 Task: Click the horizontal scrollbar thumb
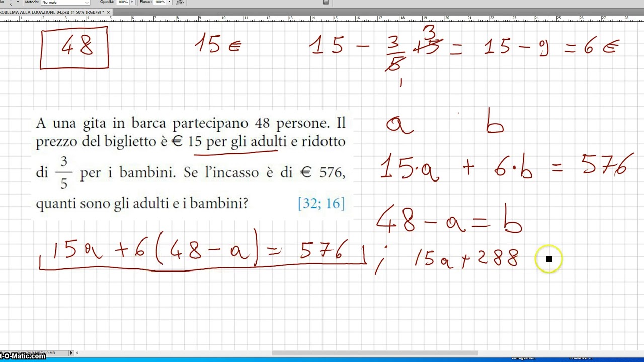tap(375, 353)
